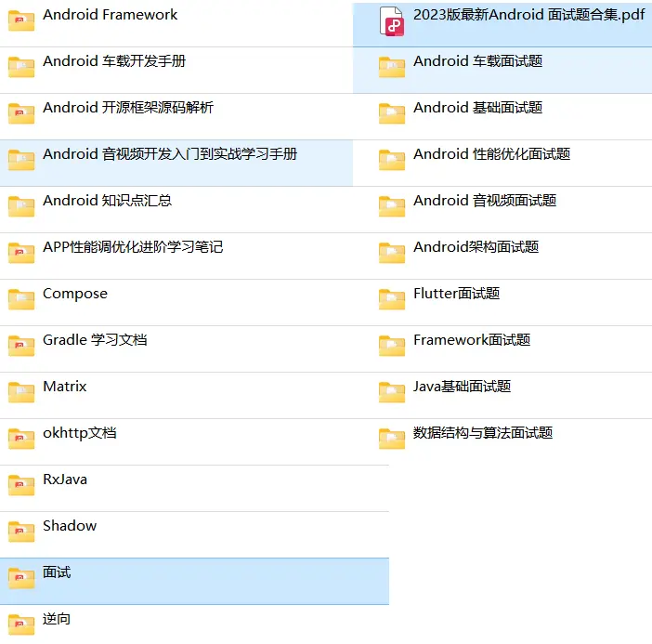Click folder icon beside 数据结构与算法面试题
Screen dimensions: 652x644
tap(392, 439)
